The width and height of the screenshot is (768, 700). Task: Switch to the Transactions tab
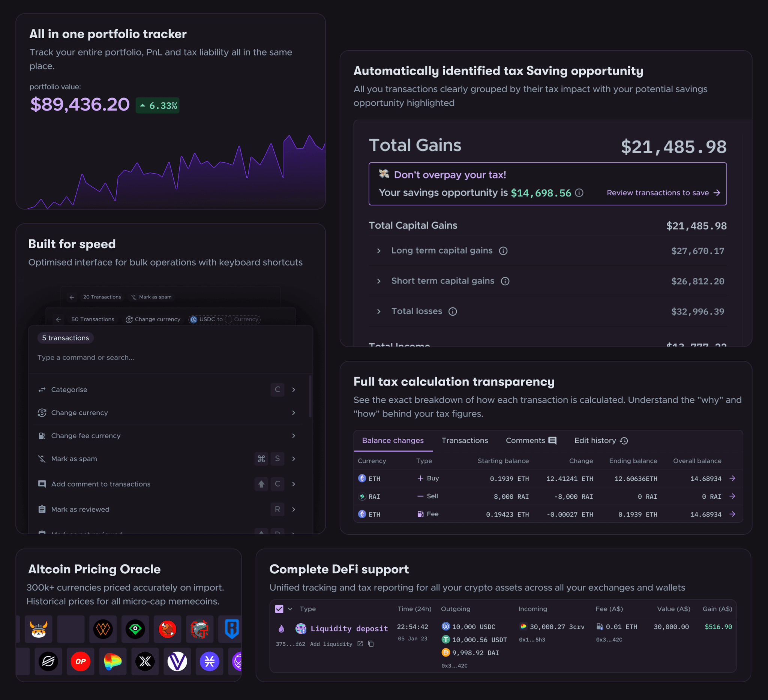464,440
